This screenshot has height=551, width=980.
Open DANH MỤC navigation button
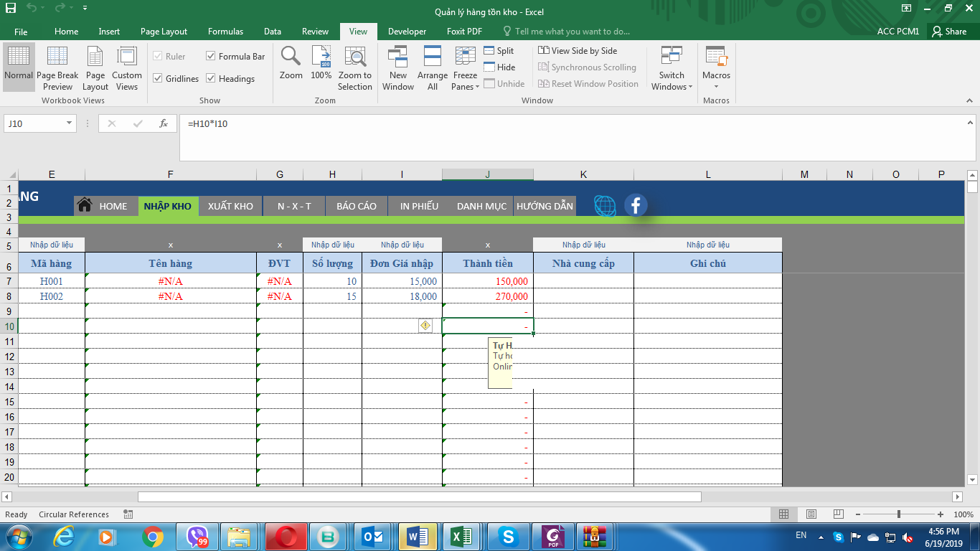pyautogui.click(x=481, y=206)
